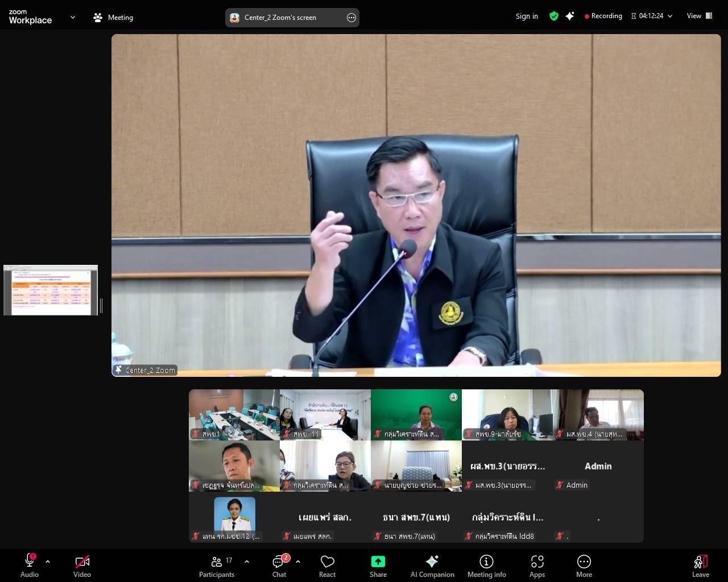Open the Meeting tab at top
The width and height of the screenshot is (728, 582).
tap(113, 18)
